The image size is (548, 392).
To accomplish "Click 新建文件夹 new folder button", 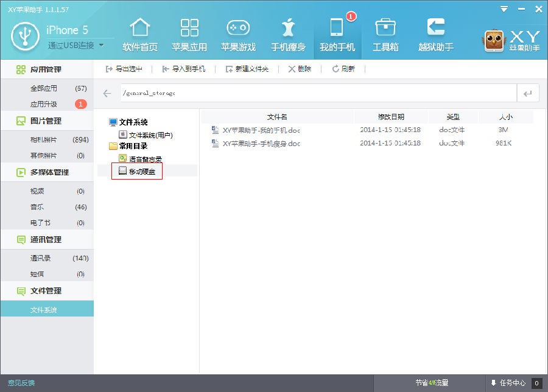I will pos(247,69).
